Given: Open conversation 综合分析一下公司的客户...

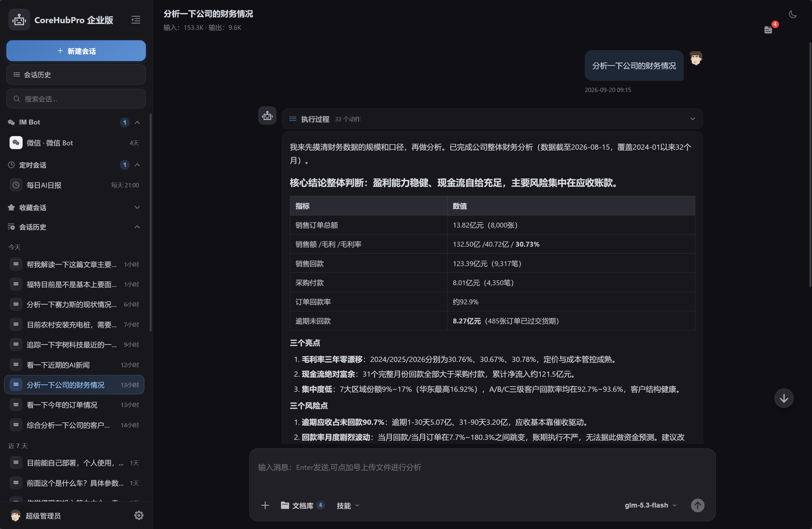Looking at the screenshot, I should [x=74, y=425].
